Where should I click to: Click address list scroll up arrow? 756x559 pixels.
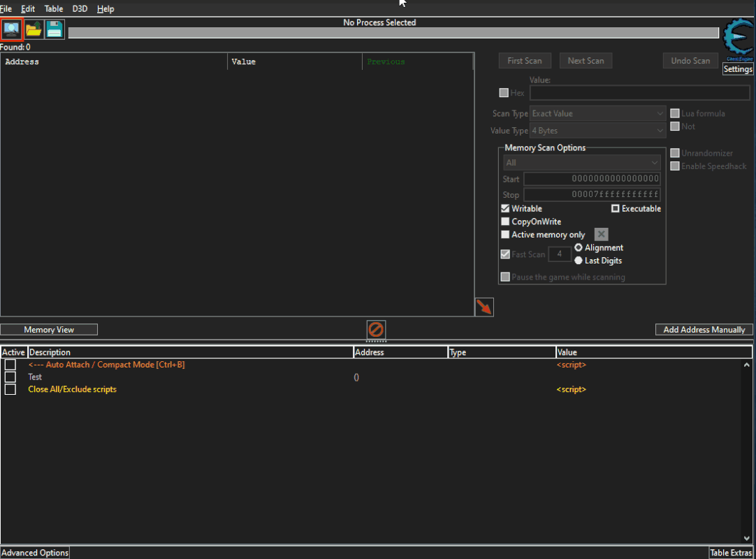pyautogui.click(x=747, y=365)
